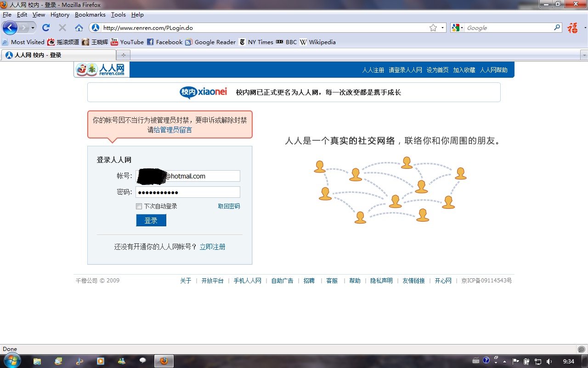Open the BBC bookmark

point(287,42)
